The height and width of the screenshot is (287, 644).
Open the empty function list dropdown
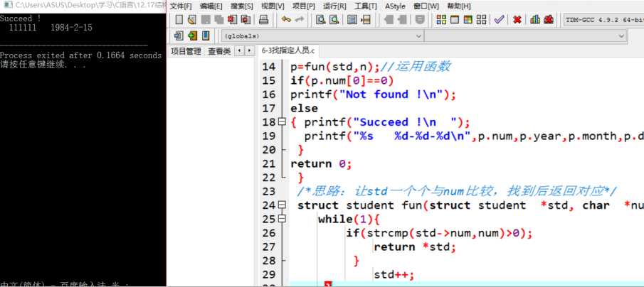pos(525,36)
